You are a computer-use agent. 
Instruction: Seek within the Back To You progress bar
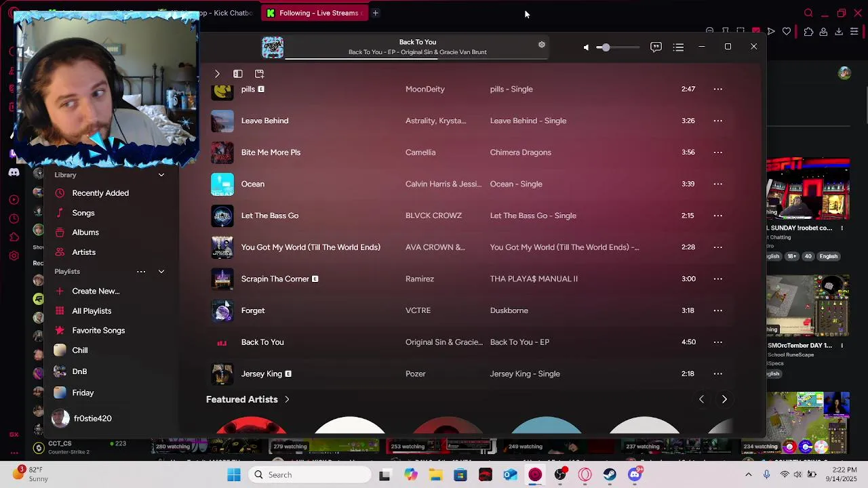[x=416, y=59]
